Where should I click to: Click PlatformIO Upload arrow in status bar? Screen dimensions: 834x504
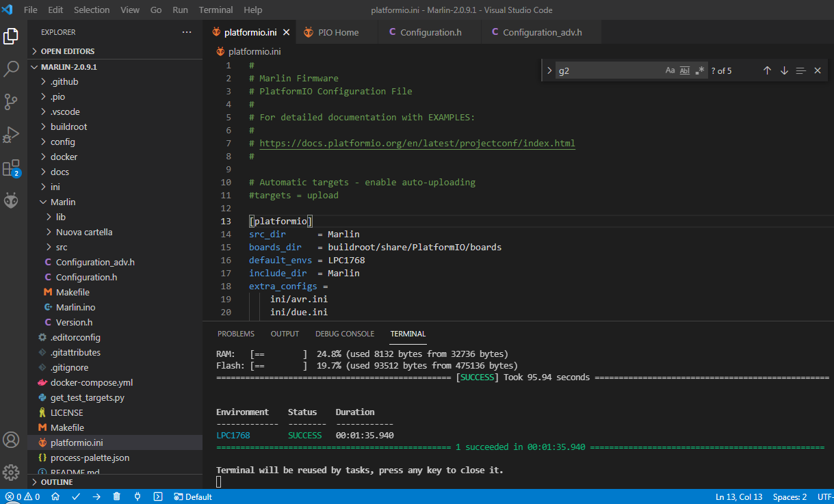[96, 497]
